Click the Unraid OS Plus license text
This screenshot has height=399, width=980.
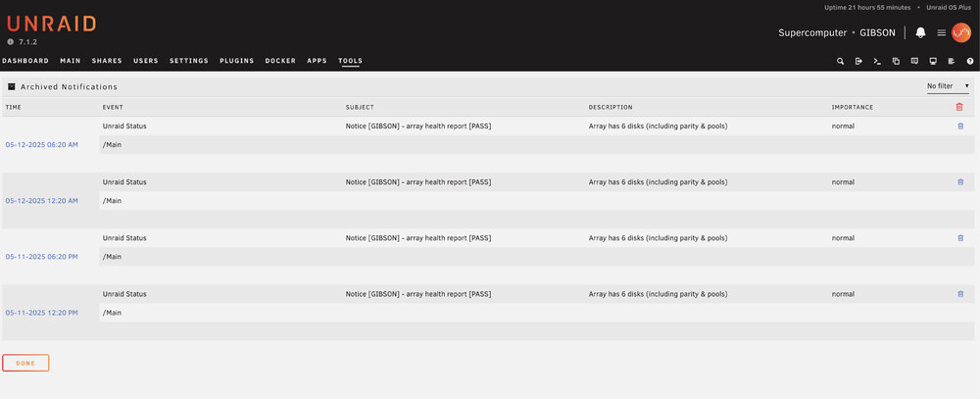tap(949, 8)
